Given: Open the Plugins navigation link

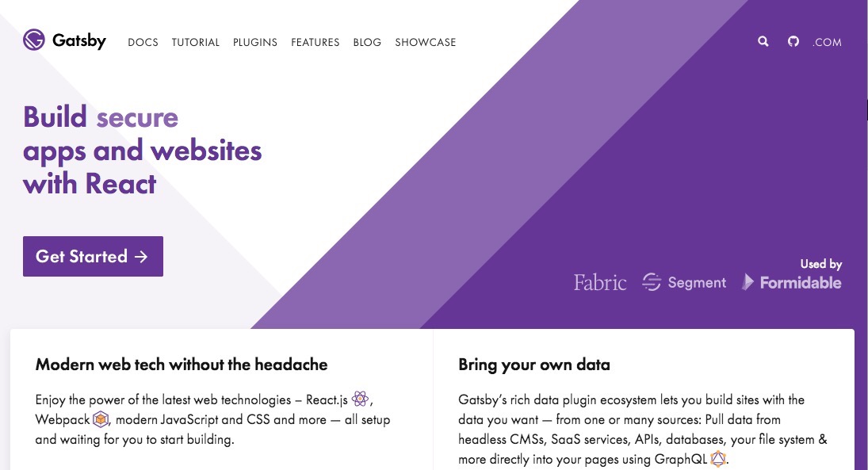Looking at the screenshot, I should pos(254,42).
